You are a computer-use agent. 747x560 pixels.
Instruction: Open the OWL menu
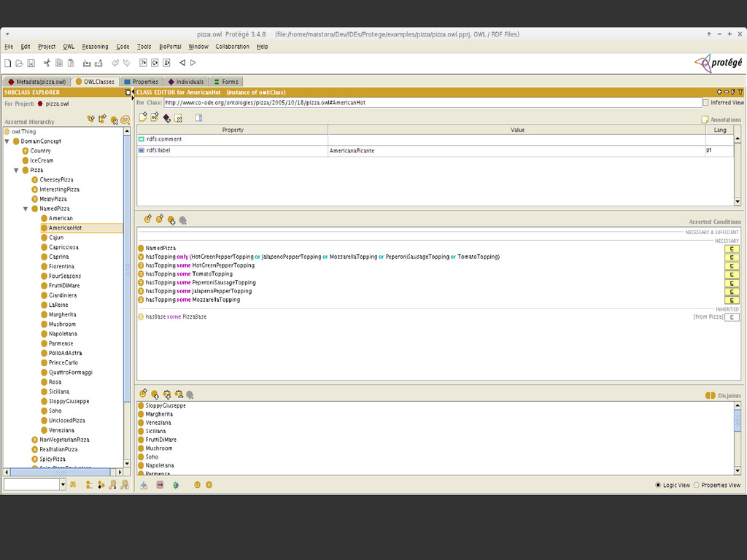pos(69,47)
